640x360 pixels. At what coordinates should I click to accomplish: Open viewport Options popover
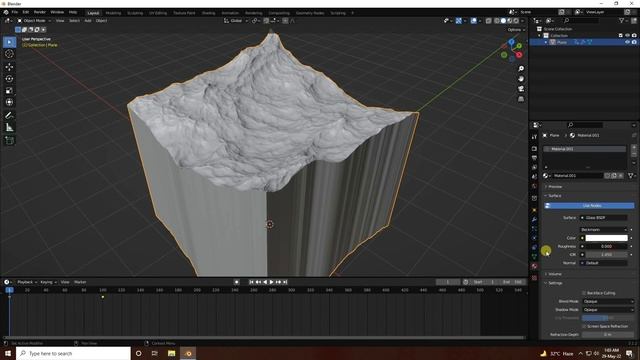coord(516,30)
